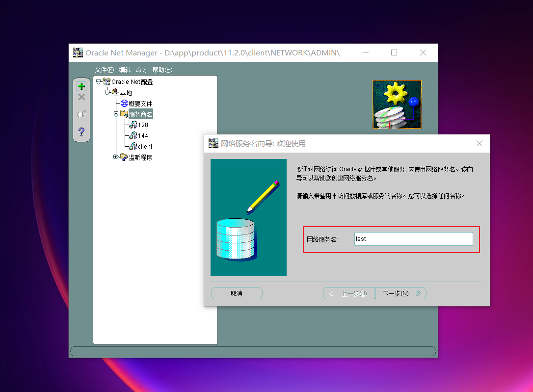Viewport: 533px width, 392px height.
Task: Minimize the Oracle Net Manager window
Action: click(x=366, y=52)
